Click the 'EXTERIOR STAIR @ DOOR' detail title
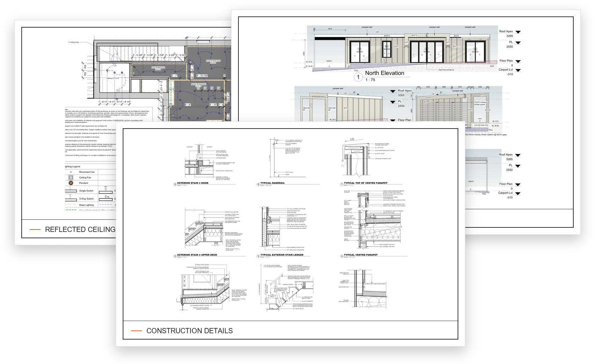 [x=193, y=183]
